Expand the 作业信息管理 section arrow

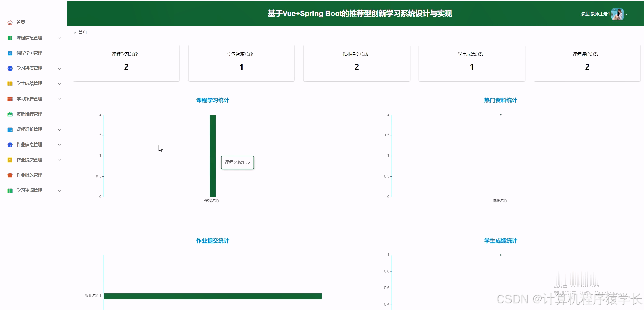[60, 144]
